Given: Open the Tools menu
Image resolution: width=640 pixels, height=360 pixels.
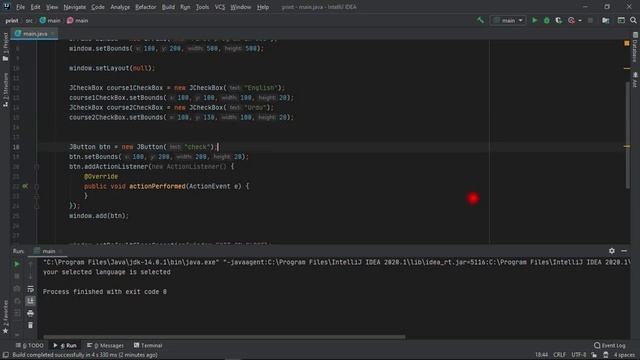Looking at the screenshot, I should pos(202,7).
